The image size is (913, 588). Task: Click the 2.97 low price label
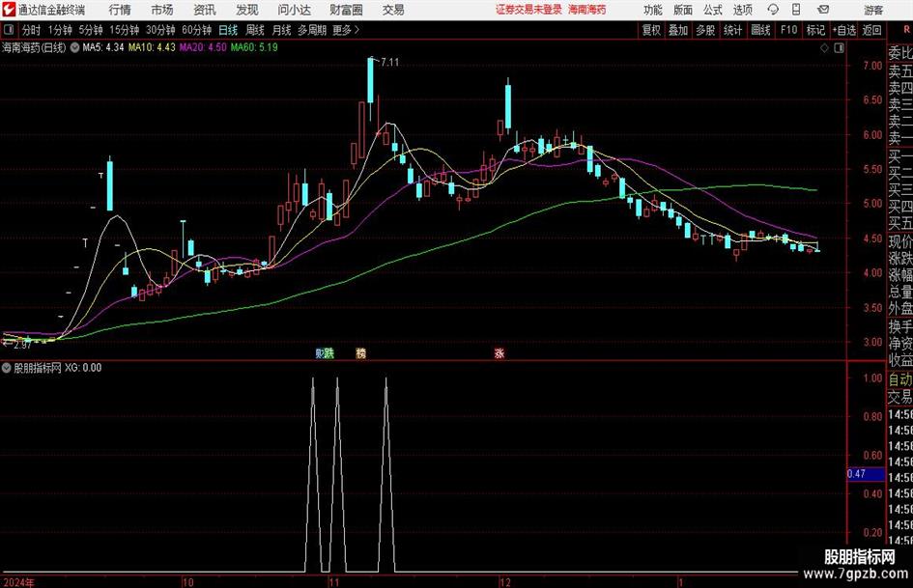22,345
